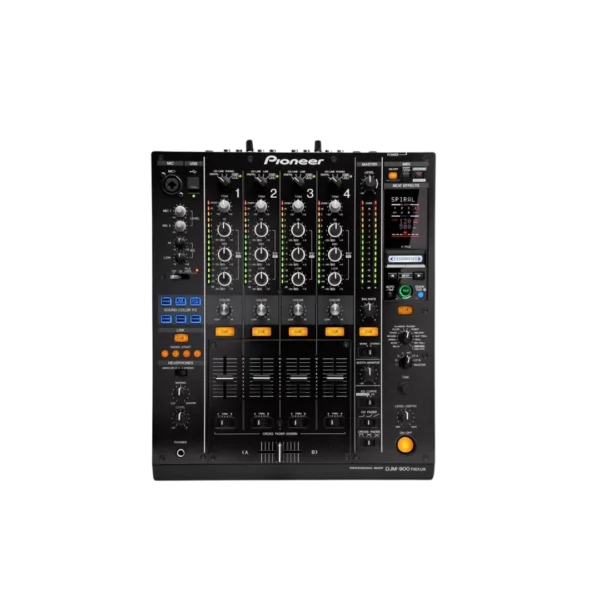Turn the effect channel selector knob
Viewport: 600px width, 600px height.
pyautogui.click(x=404, y=361)
